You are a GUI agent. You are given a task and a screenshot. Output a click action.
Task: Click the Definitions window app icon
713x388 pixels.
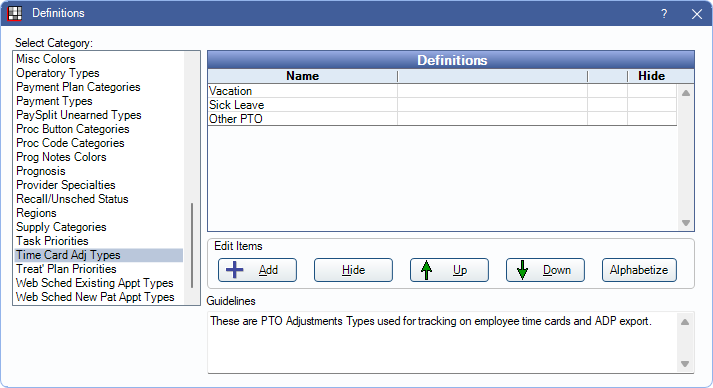(15, 13)
